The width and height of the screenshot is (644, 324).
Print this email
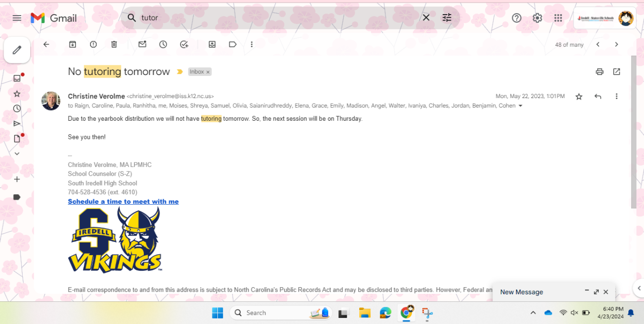coord(599,72)
